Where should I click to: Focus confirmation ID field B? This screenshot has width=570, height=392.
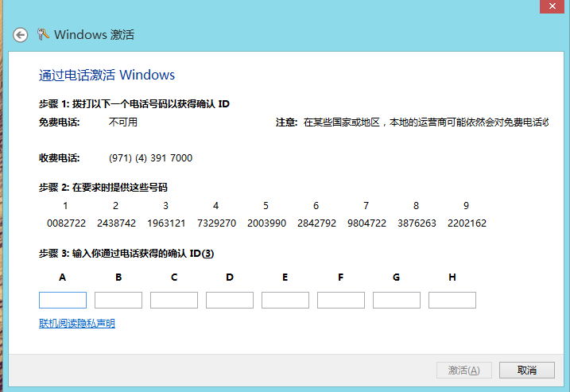(x=118, y=300)
